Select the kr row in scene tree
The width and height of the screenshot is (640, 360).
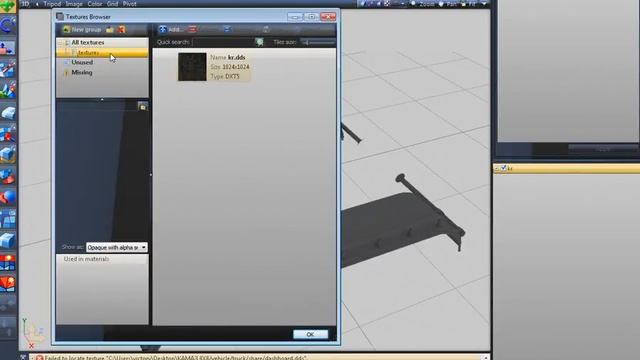coord(567,168)
